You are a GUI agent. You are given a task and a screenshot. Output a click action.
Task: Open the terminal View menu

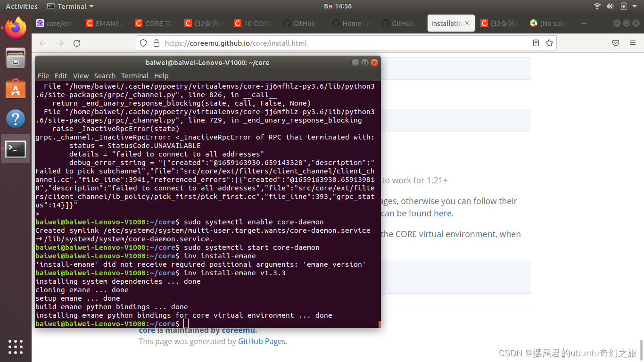81,76
